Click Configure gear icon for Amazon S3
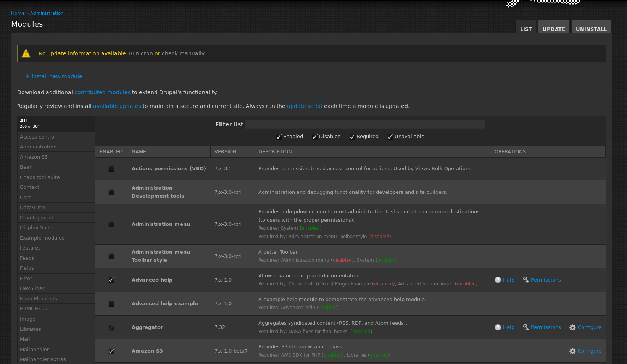This screenshot has height=364, width=627. click(x=572, y=351)
